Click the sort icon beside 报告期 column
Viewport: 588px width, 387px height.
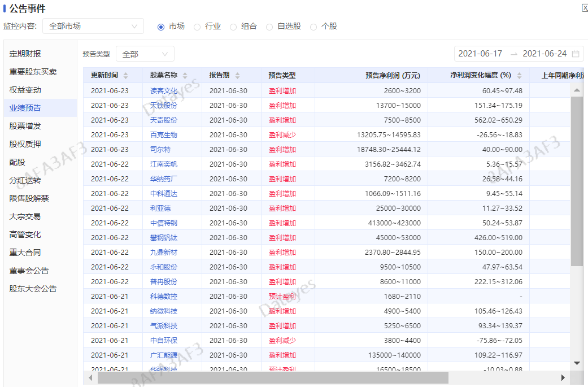[237, 75]
